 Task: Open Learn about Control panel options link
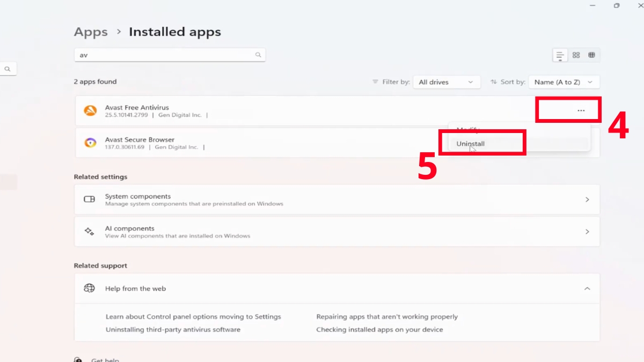coord(193,317)
